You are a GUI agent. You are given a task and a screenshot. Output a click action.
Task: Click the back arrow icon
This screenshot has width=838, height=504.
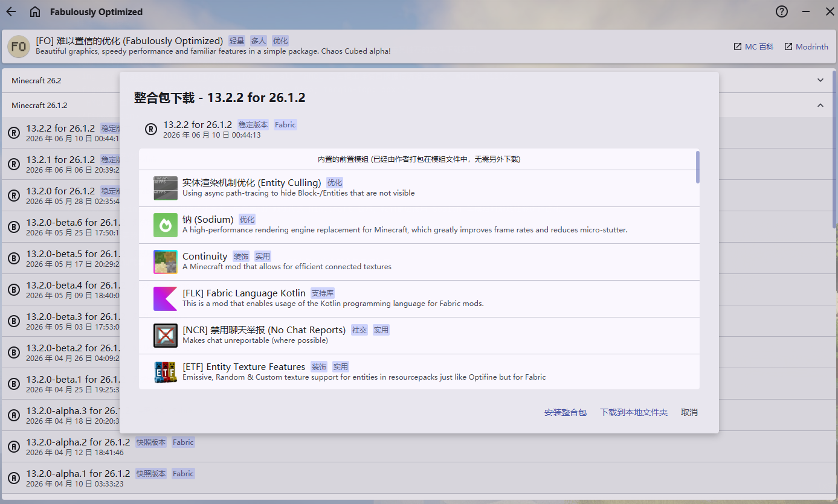[x=11, y=11]
